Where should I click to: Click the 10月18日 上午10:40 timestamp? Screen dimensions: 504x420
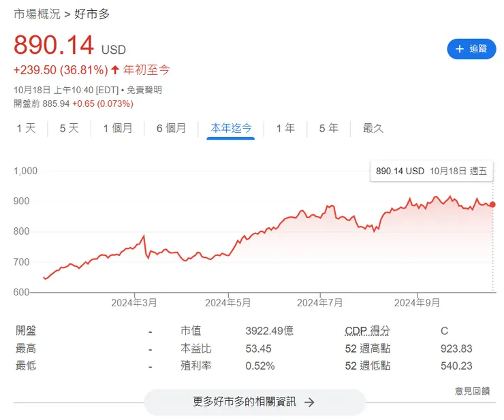tap(54, 90)
